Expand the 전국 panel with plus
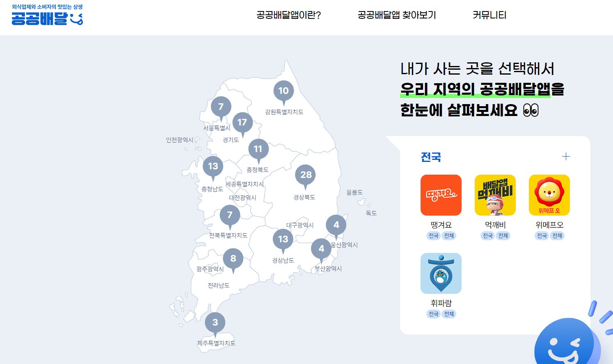The image size is (613, 364). (x=566, y=157)
